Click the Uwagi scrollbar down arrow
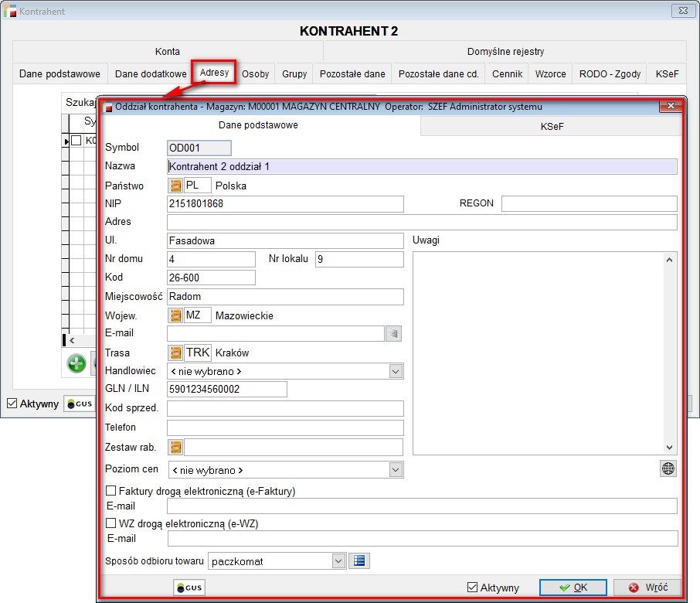 point(670,447)
